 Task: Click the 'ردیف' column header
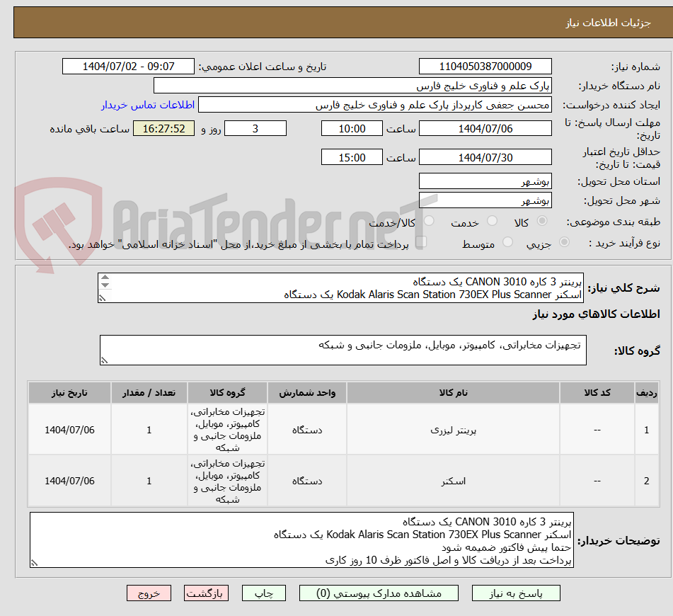coord(647,393)
